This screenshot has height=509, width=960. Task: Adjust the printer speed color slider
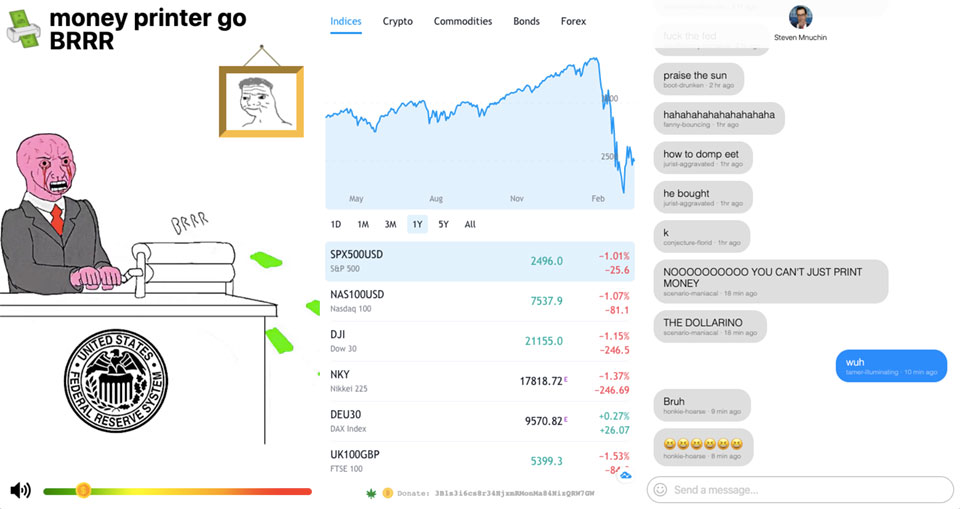pos(84,491)
